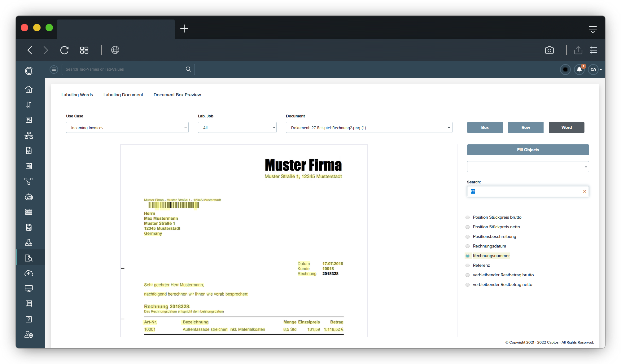621x364 pixels.
Task: Click the Word button
Action: (x=566, y=127)
